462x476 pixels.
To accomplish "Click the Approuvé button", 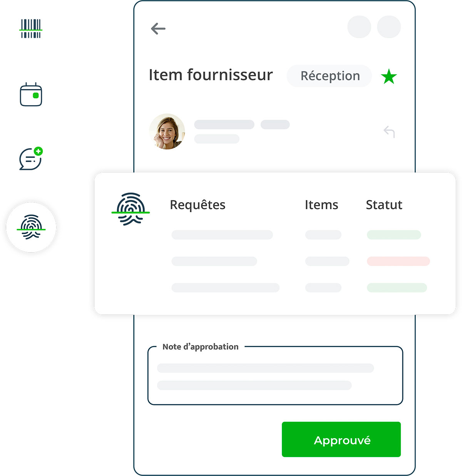I will (x=341, y=439).
